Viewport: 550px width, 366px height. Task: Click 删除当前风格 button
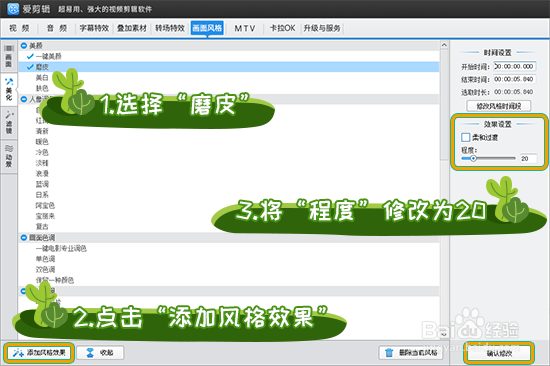click(411, 353)
